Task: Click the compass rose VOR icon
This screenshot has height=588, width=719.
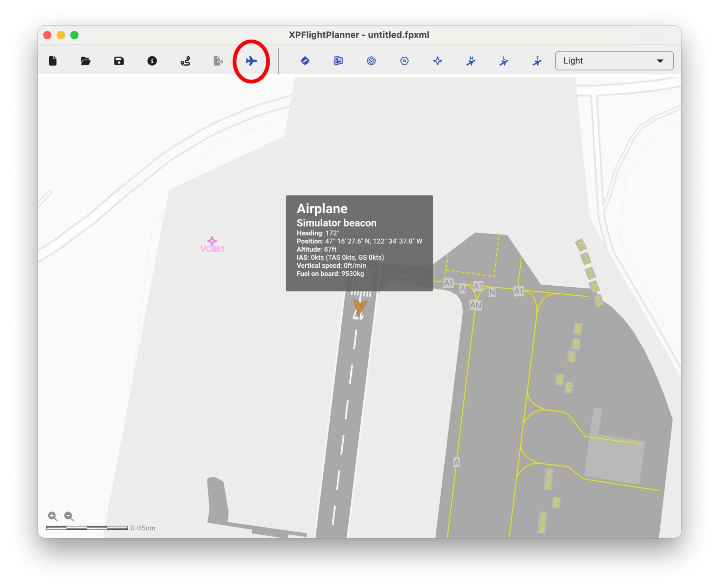Action: click(371, 61)
